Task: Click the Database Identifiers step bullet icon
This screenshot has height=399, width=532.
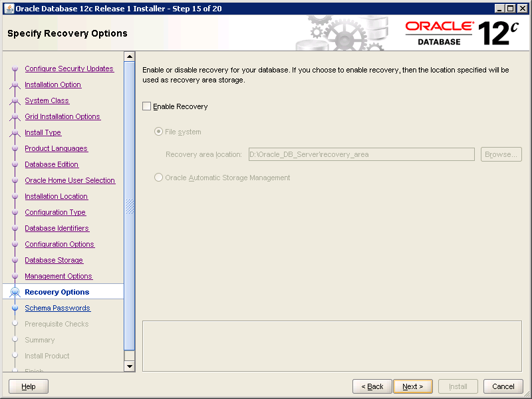Action: (15, 228)
